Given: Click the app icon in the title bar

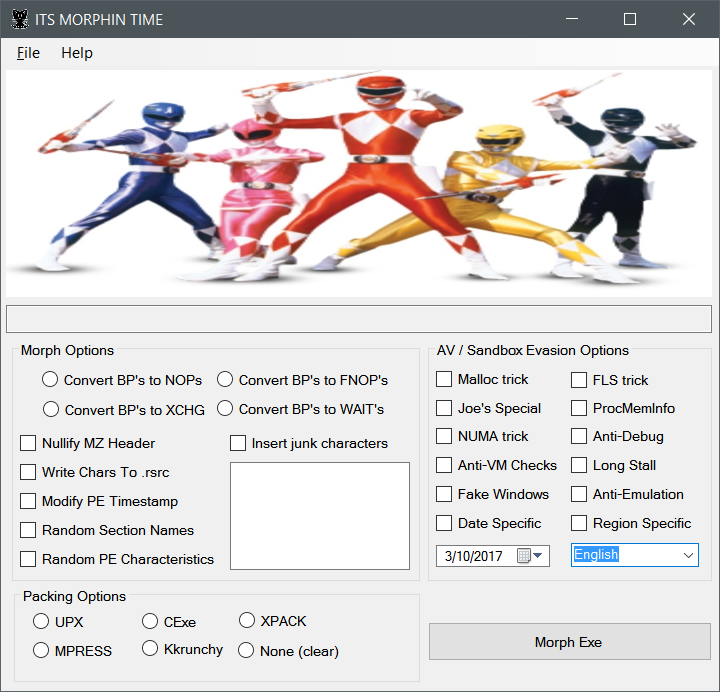Looking at the screenshot, I should click(x=20, y=19).
